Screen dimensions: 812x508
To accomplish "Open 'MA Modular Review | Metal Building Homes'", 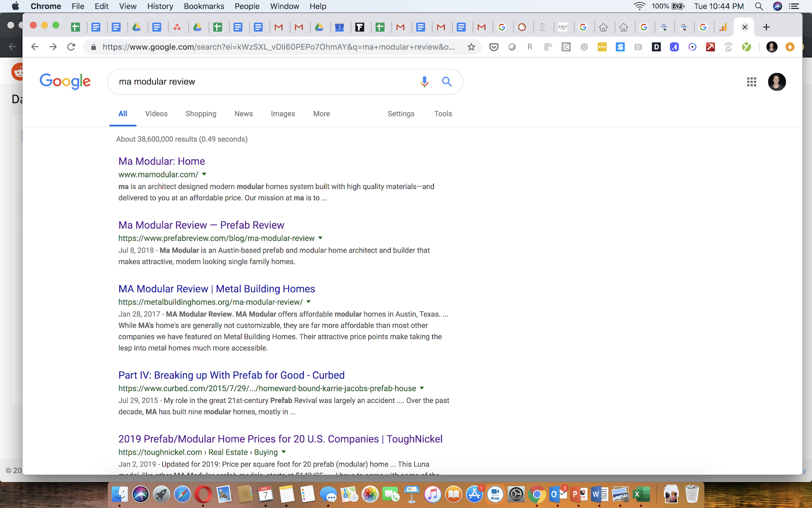I will coord(217,289).
